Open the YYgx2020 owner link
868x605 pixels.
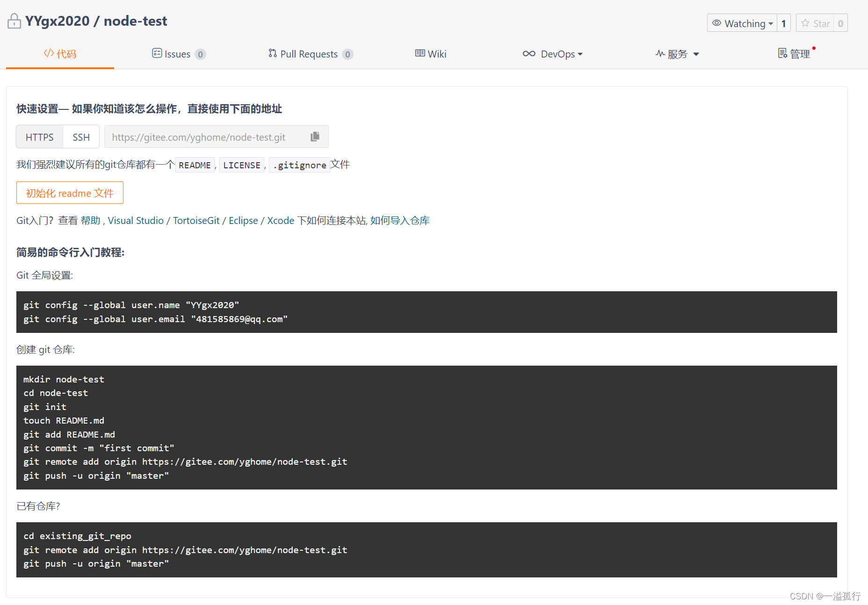coord(57,21)
